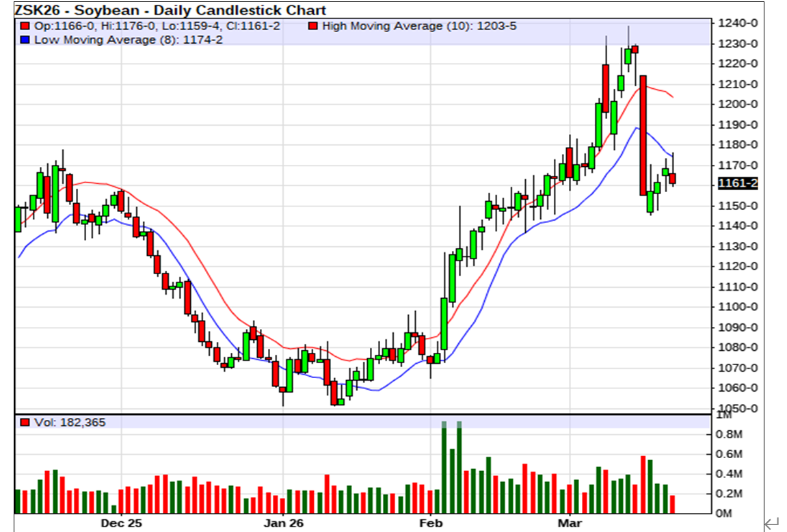Image resolution: width=787 pixels, height=532 pixels.
Task: Click the red Vol legend square
Action: [25, 423]
